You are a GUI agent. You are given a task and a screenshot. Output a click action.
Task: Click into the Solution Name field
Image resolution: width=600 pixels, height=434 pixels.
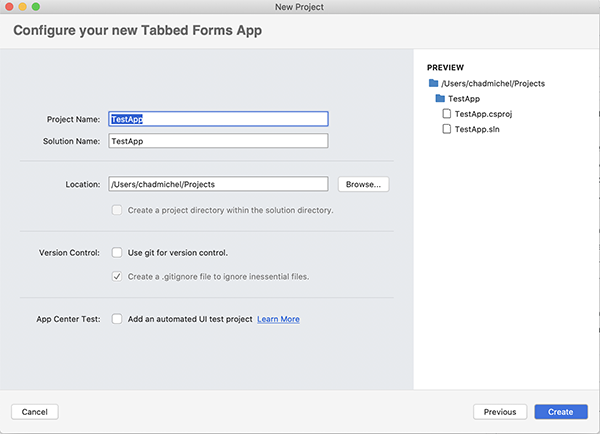tap(218, 141)
